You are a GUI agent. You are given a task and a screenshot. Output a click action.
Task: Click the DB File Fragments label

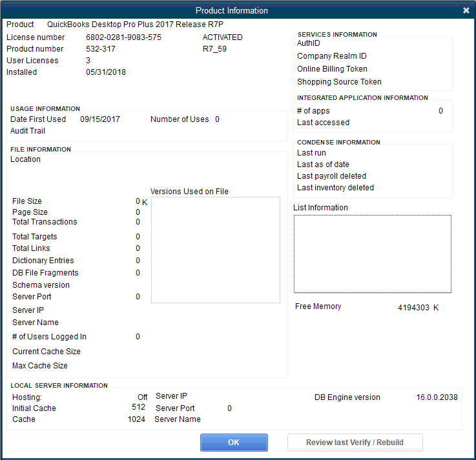click(45, 273)
